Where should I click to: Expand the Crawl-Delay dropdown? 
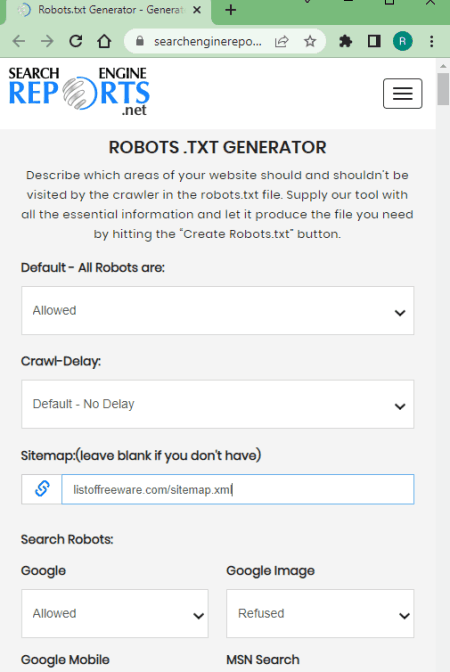click(218, 404)
